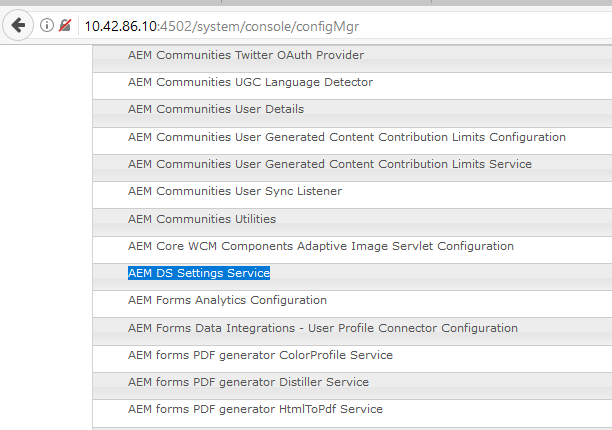Click the browser back arrow button
This screenshot has width=612, height=430.
click(18, 24)
